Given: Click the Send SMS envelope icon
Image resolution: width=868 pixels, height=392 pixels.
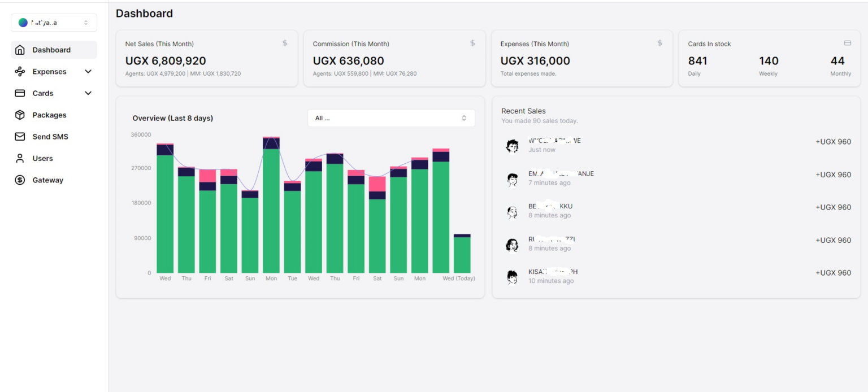Looking at the screenshot, I should (x=20, y=137).
